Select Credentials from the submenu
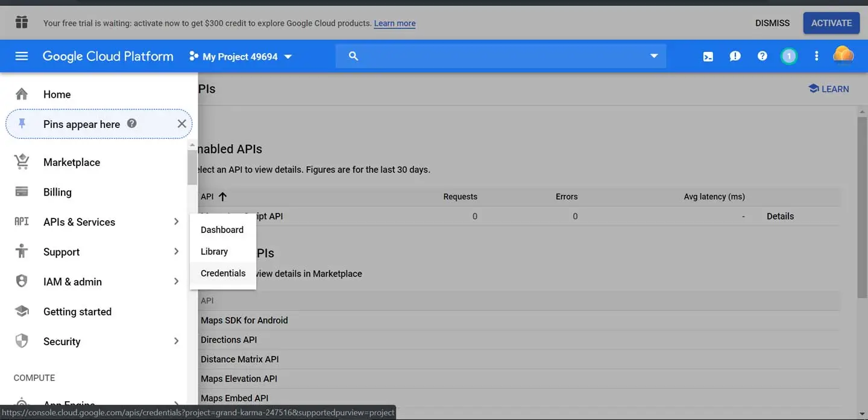868x420 pixels. [x=223, y=273]
